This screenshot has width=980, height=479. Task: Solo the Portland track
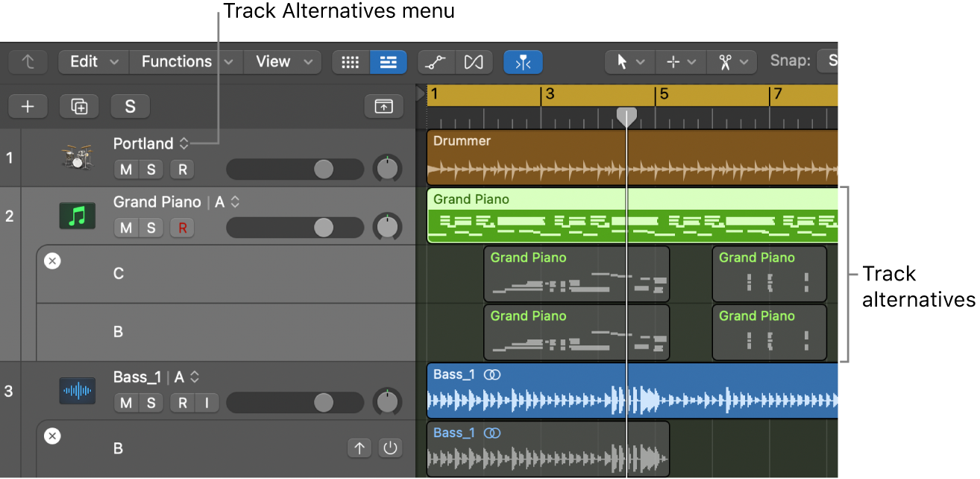coord(151,169)
